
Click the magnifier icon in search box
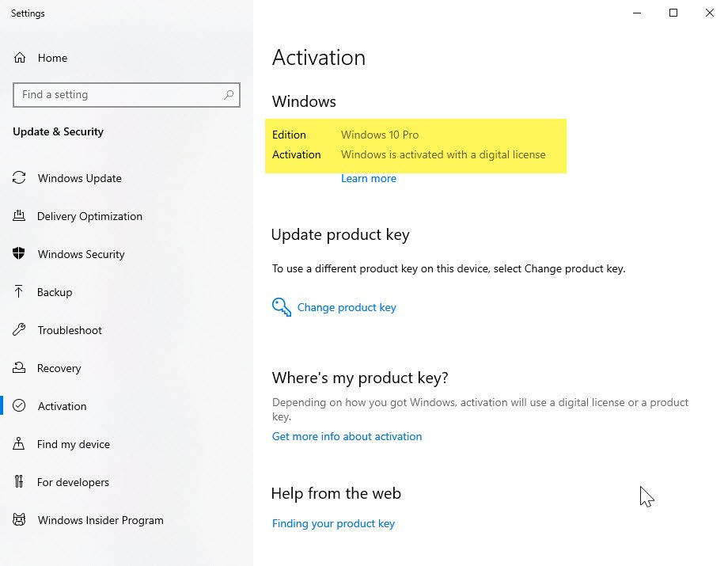tap(229, 95)
